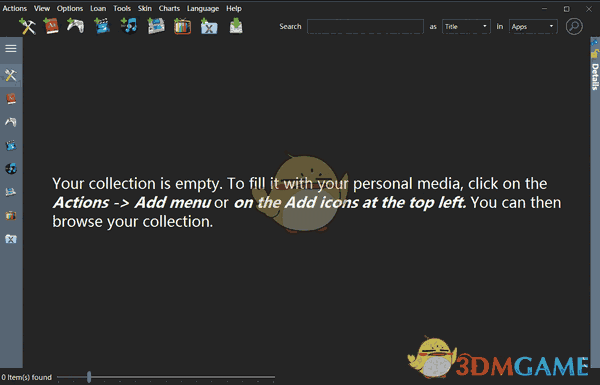Click the magnifier search button

click(x=574, y=26)
